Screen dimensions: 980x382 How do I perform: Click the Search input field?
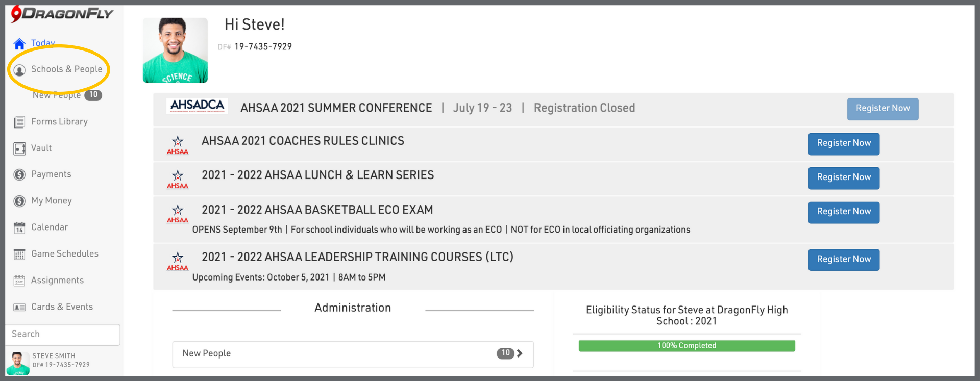[63, 334]
